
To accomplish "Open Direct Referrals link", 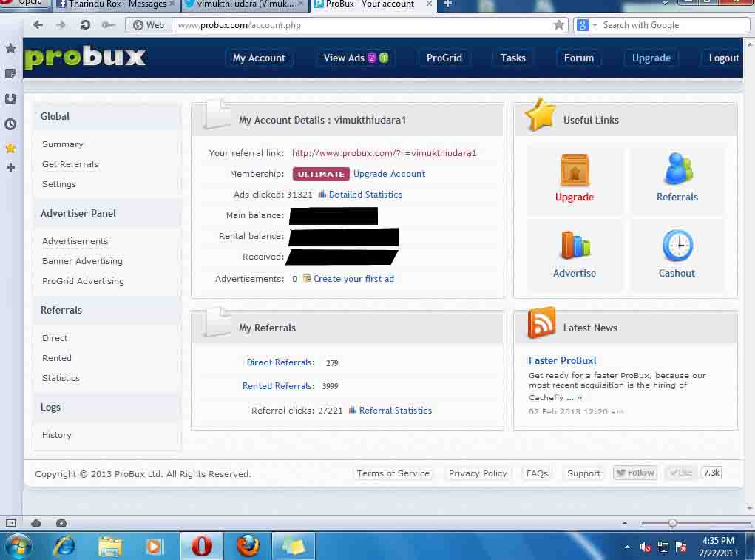I will point(280,362).
